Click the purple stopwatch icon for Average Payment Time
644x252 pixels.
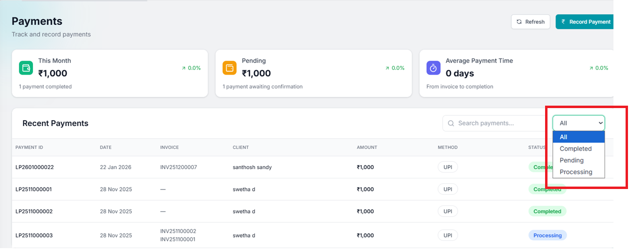point(433,68)
